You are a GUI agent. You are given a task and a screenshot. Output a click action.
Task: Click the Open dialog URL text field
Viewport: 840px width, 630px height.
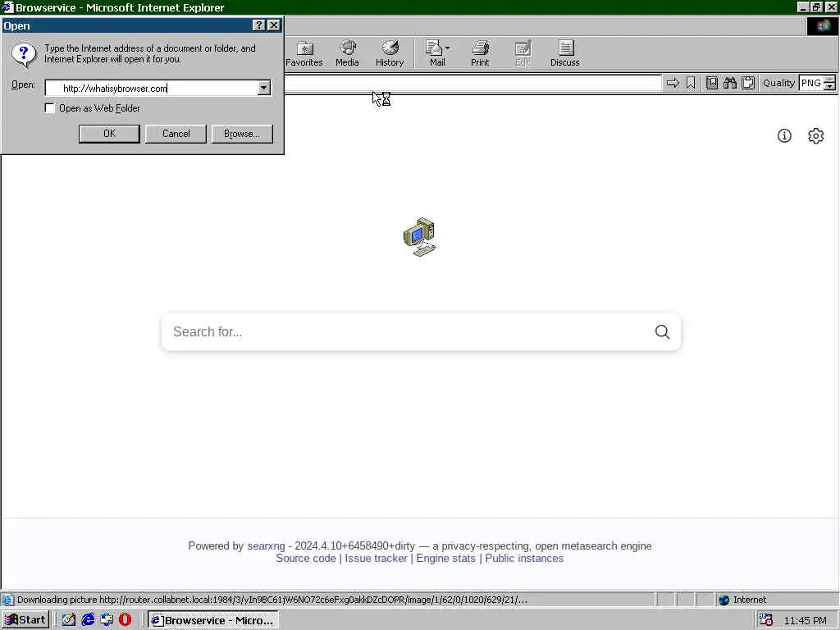click(152, 88)
